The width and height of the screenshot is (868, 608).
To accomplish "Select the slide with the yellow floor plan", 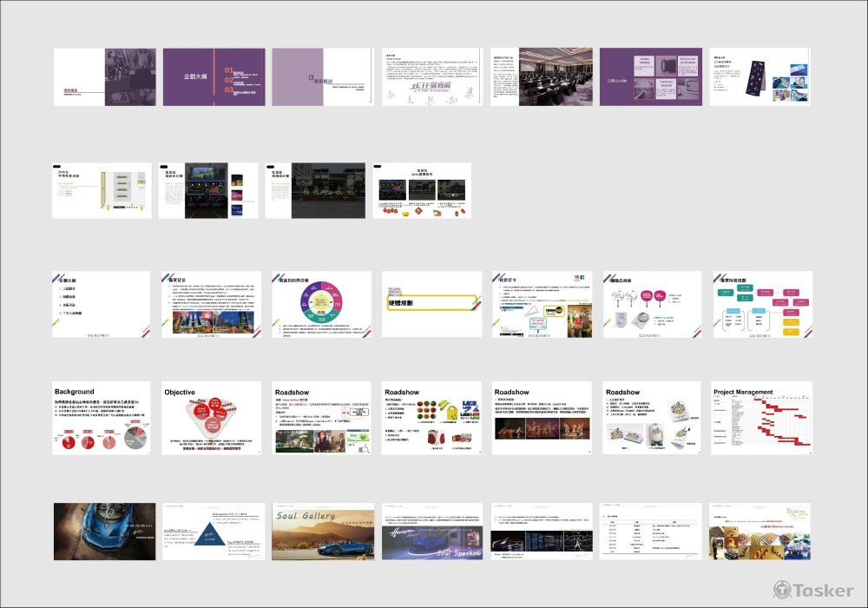I will [102, 190].
